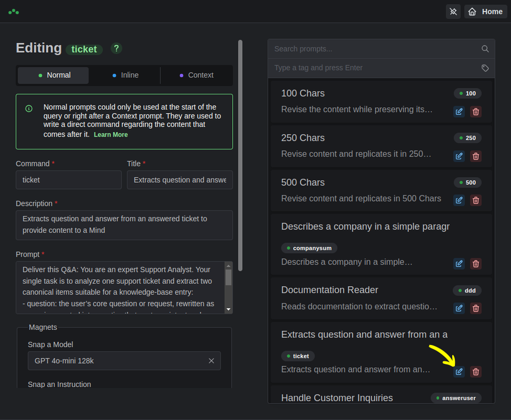Edit the 500 Chars prompt
This screenshot has width=511, height=420.
pos(459,201)
